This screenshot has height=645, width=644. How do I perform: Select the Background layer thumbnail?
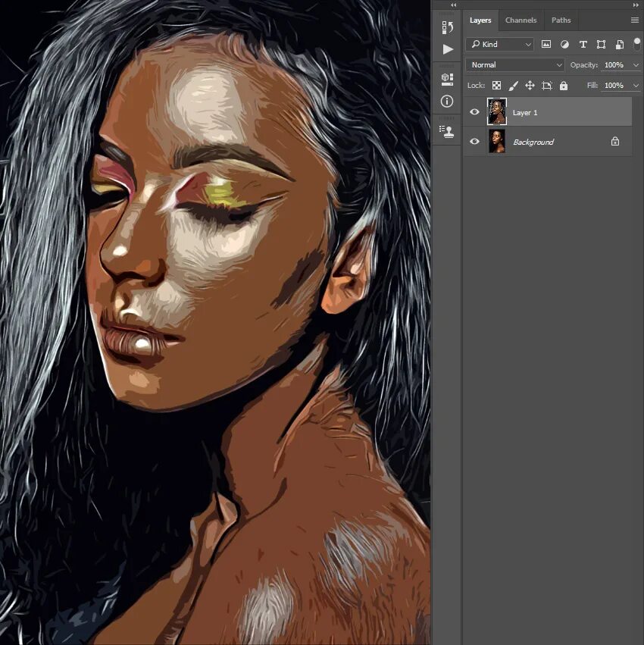(x=497, y=141)
